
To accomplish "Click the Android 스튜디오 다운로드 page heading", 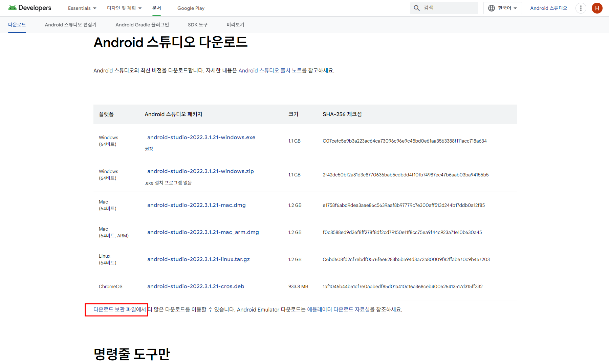I will click(x=171, y=43).
